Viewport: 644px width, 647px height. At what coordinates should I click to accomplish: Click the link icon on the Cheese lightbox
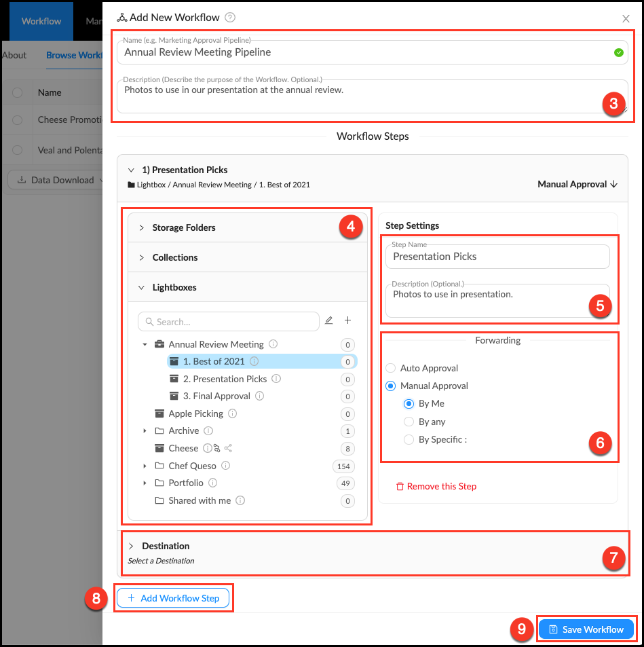pos(217,448)
